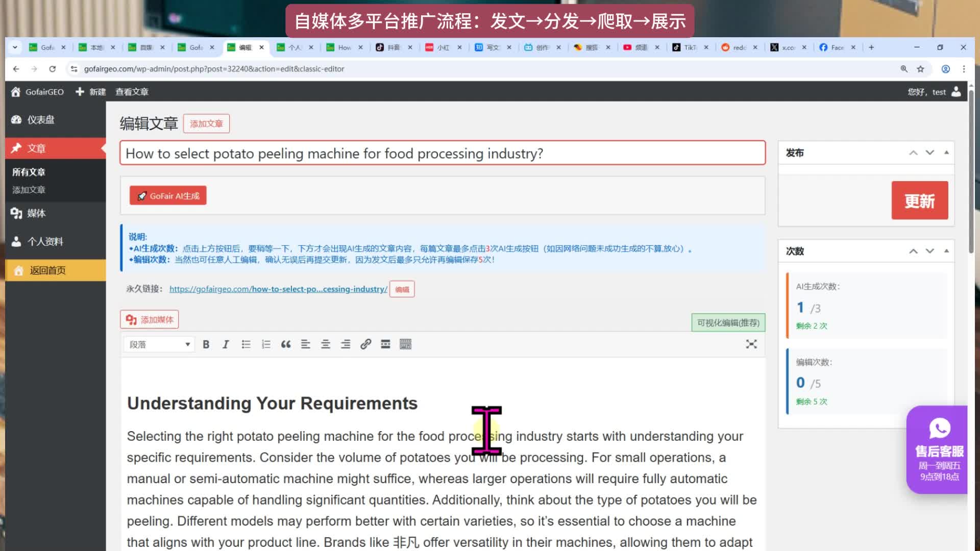980x551 pixels.
Task: Click the red 更新 button
Action: coord(919,201)
